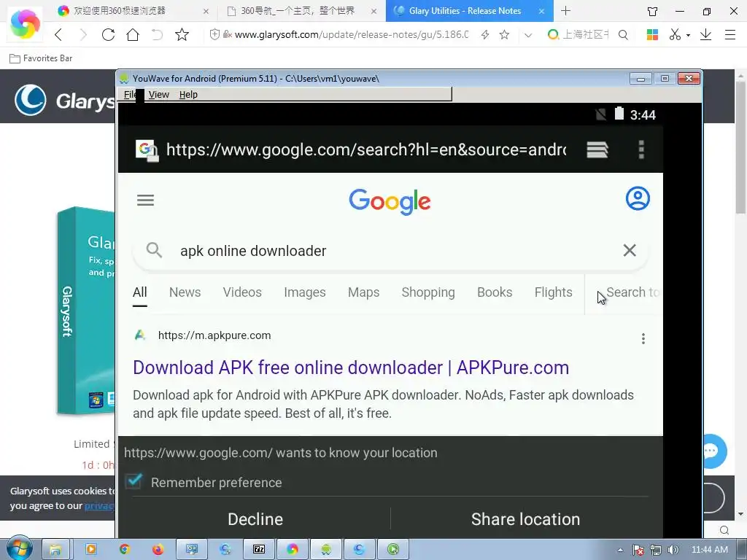Image resolution: width=747 pixels, height=560 pixels.
Task: Open a new browser tab
Action: tap(565, 10)
